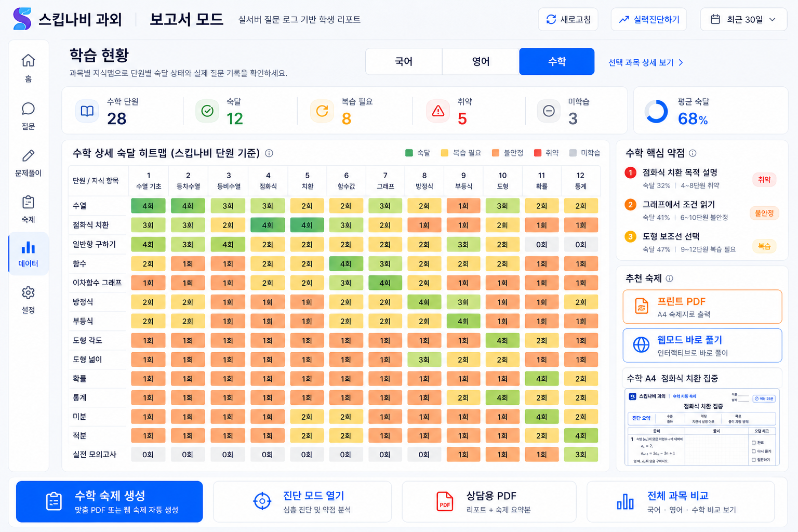Viewport: 798px width, 532px height.
Task: Switch to the 영어 tab
Action: tap(481, 61)
